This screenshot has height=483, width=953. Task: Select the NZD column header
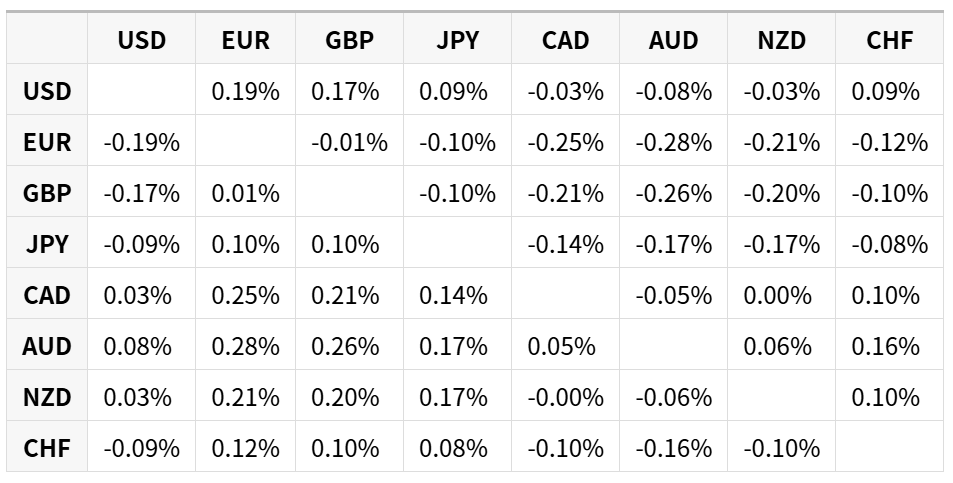pos(781,39)
